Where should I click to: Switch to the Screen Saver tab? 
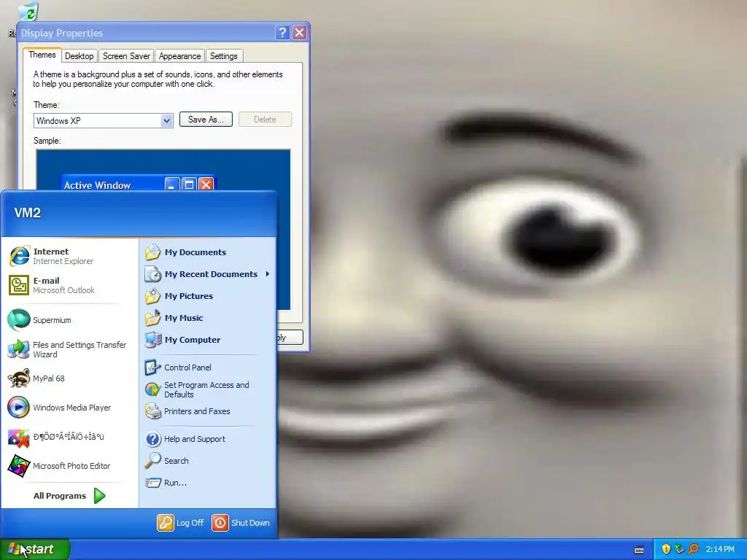point(126,56)
